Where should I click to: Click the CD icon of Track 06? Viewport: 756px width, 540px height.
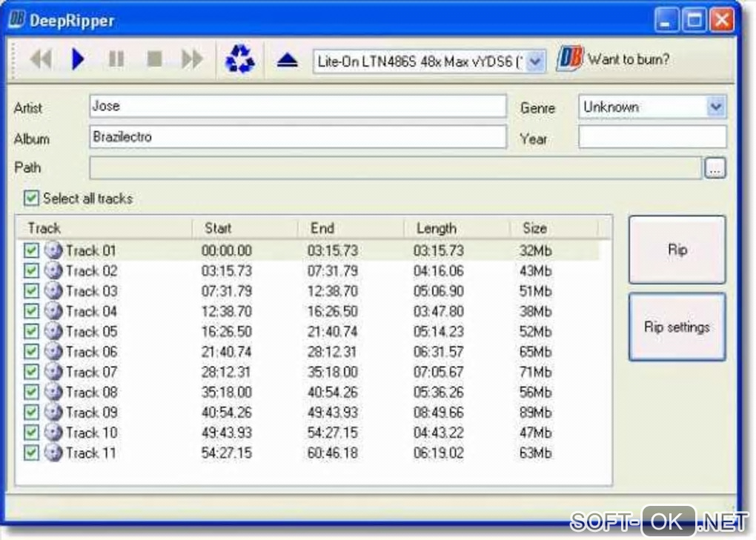point(53,352)
